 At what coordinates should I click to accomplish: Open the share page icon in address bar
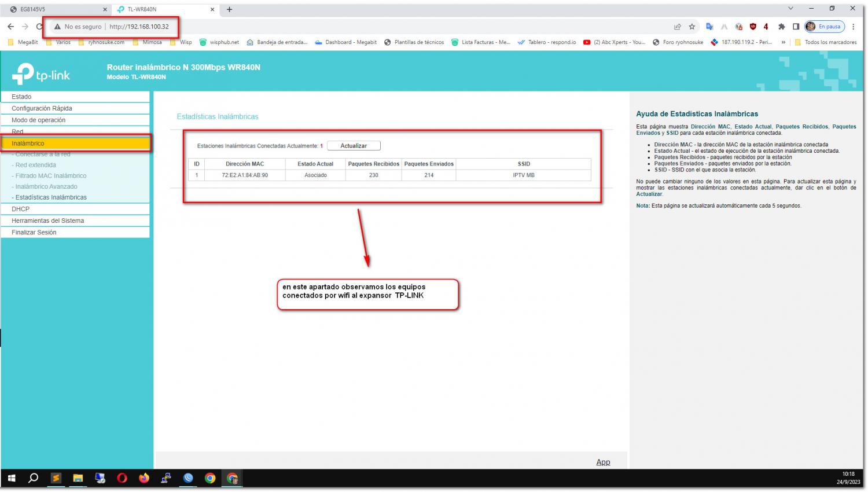[x=678, y=27]
